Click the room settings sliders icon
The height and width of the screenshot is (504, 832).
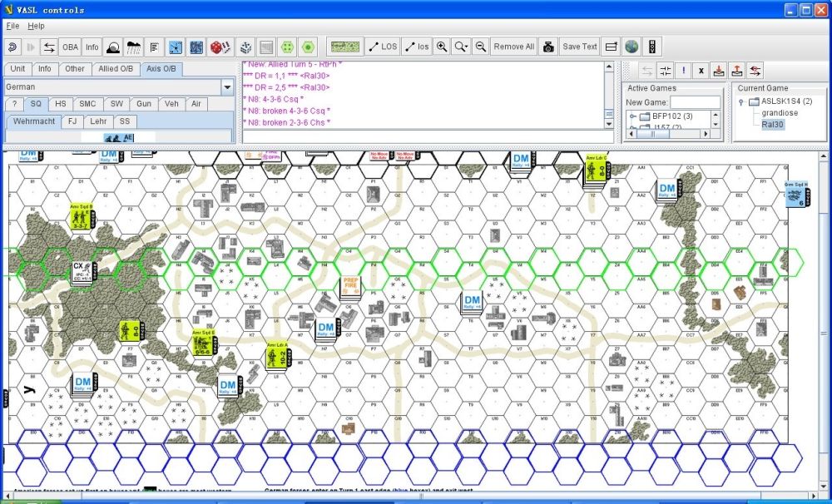pos(665,71)
